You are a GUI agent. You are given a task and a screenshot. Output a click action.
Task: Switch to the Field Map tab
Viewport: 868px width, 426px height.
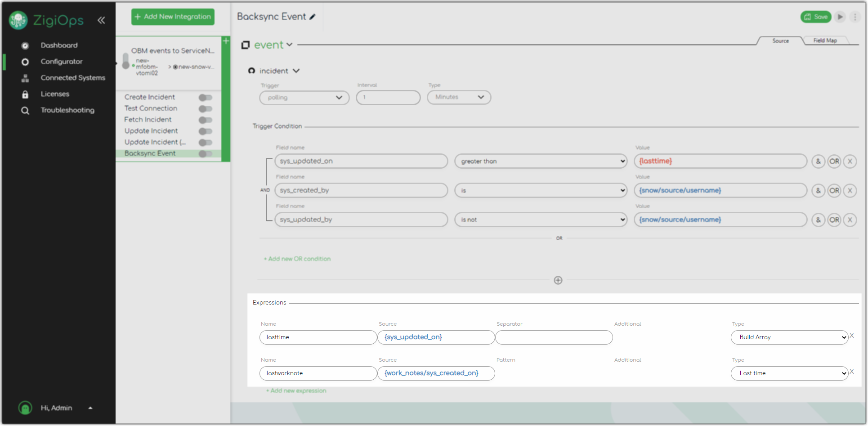pos(825,40)
